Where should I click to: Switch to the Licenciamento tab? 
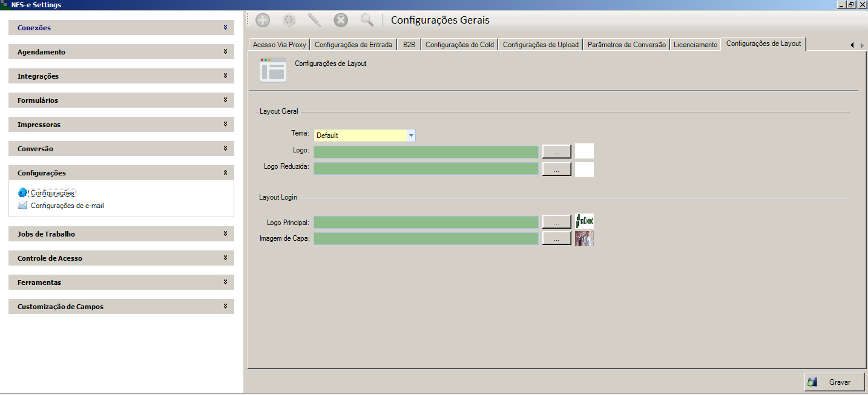pyautogui.click(x=695, y=45)
